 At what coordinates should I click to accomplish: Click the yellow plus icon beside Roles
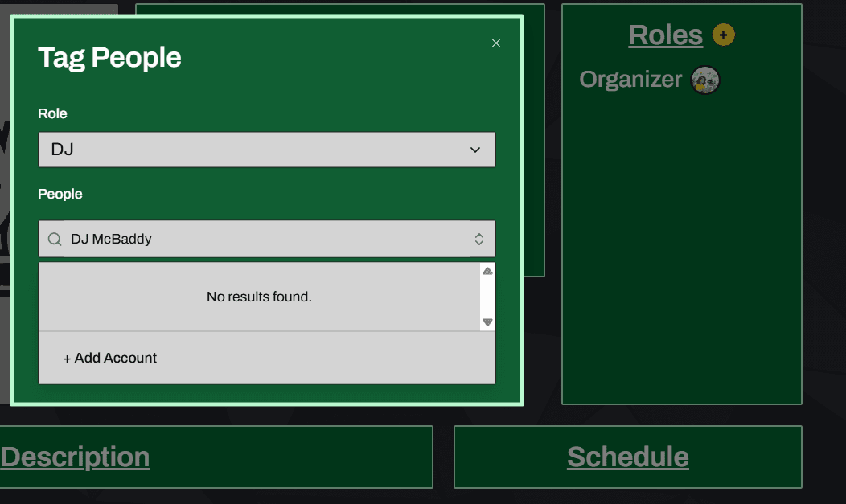724,35
